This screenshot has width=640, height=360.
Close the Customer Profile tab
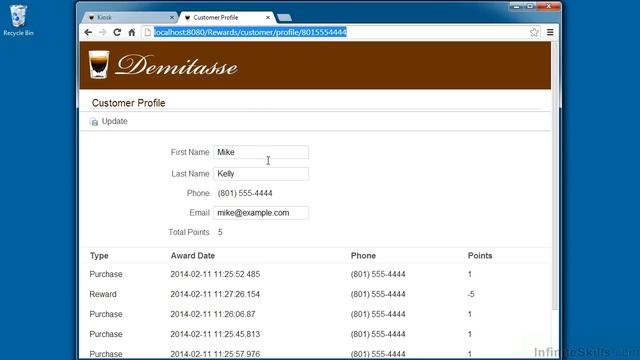pyautogui.click(x=268, y=18)
